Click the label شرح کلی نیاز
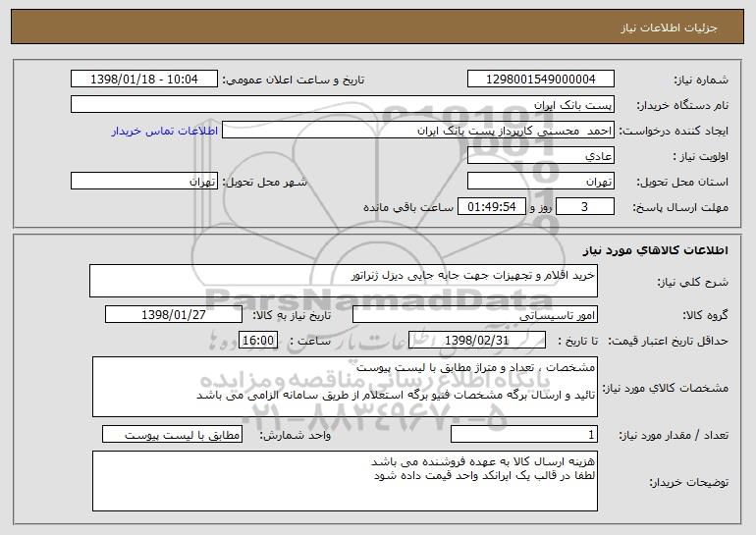 click(x=693, y=282)
